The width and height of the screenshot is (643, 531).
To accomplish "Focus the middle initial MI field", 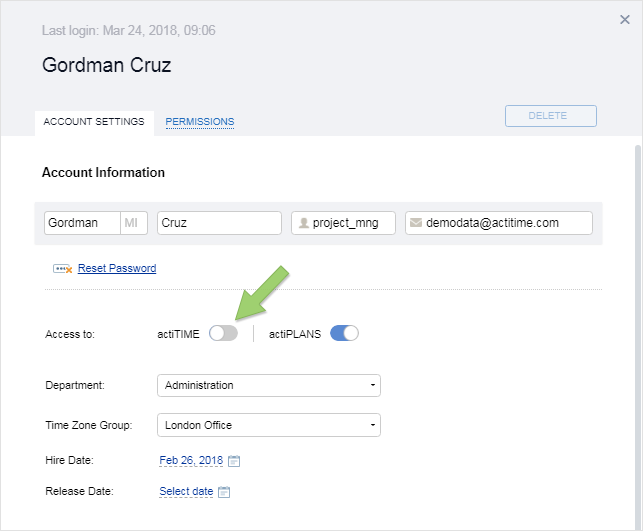I will [x=134, y=223].
